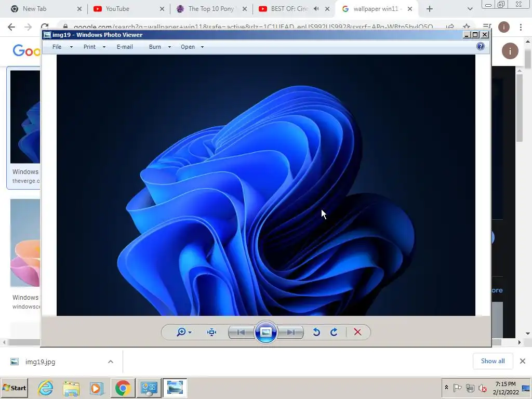
Task: Close the YouTube tab
Action: point(162,9)
